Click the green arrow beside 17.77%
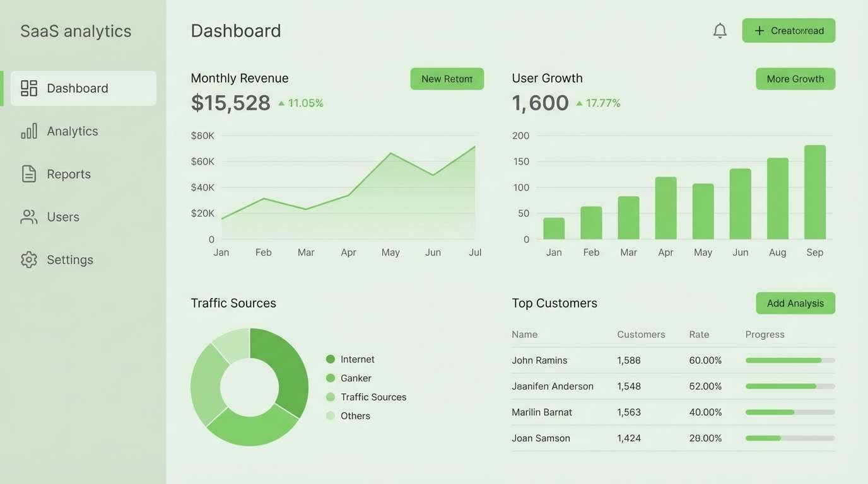Viewport: 868px width, 484px height. (580, 103)
